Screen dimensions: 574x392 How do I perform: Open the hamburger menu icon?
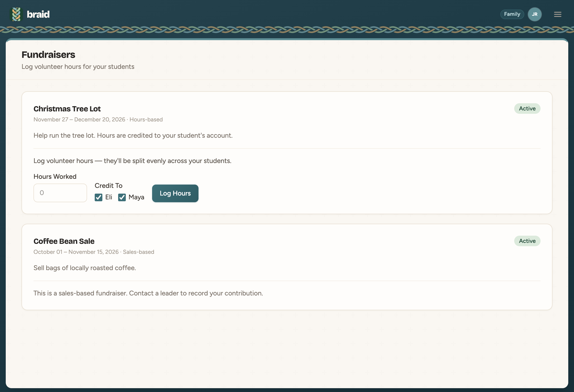pyautogui.click(x=557, y=14)
